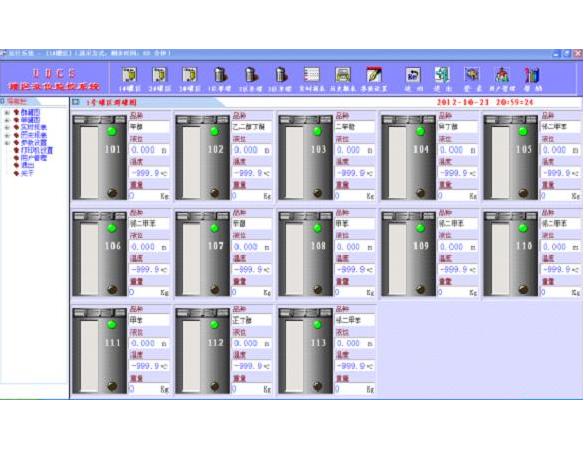
Task: Toggle the green indicator light on tank 101
Action: pos(111,131)
